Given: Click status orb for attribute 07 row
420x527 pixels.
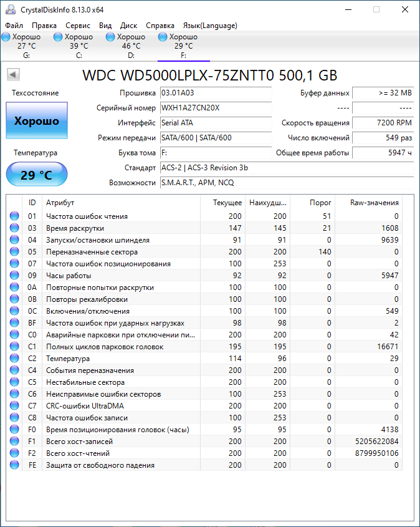Looking at the screenshot, I should 14,263.
